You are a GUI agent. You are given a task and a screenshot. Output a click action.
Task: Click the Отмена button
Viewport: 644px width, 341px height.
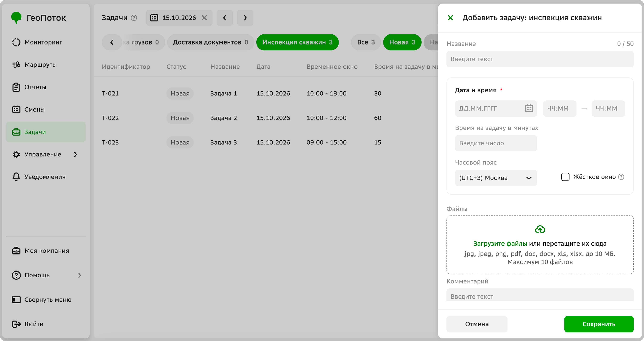[x=477, y=324]
